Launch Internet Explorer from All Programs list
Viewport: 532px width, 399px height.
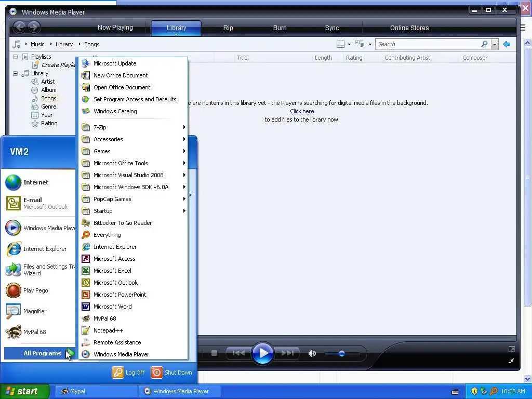pos(133,247)
